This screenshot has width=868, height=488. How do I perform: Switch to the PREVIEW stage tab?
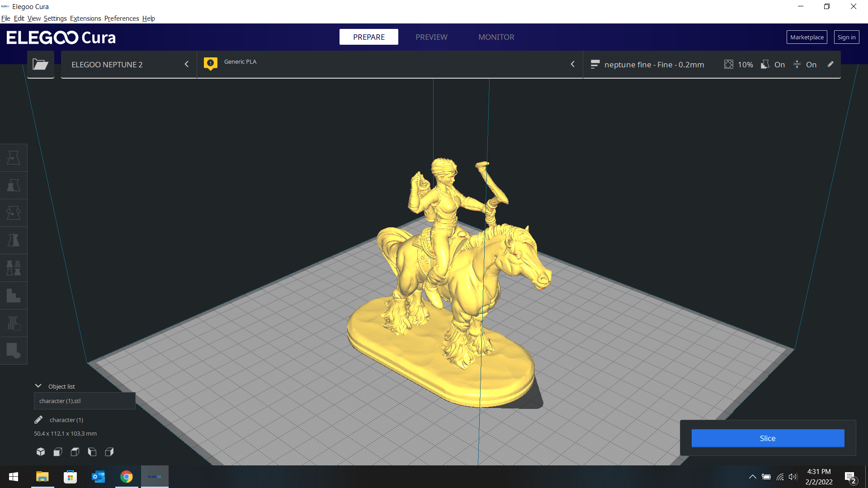point(431,37)
